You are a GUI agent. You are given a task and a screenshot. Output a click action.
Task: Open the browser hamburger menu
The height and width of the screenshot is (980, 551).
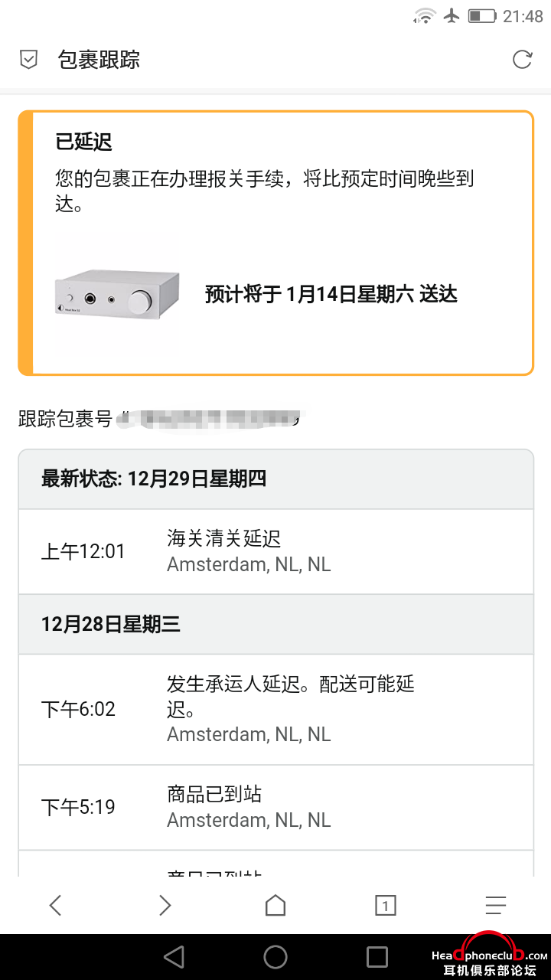496,906
